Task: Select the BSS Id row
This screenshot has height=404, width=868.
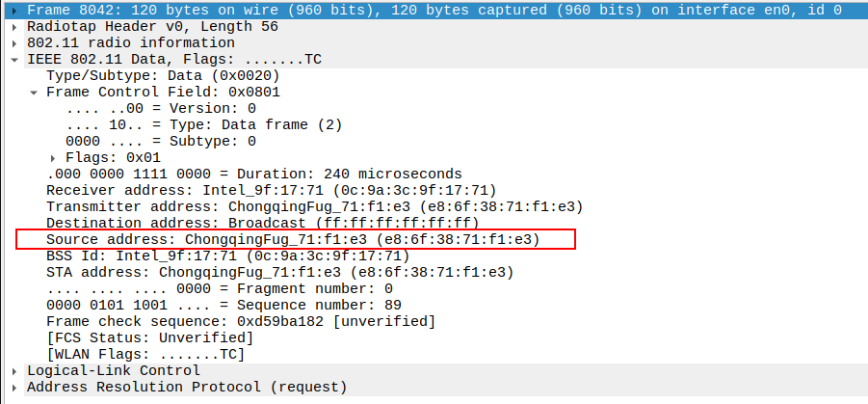Action: tap(227, 256)
